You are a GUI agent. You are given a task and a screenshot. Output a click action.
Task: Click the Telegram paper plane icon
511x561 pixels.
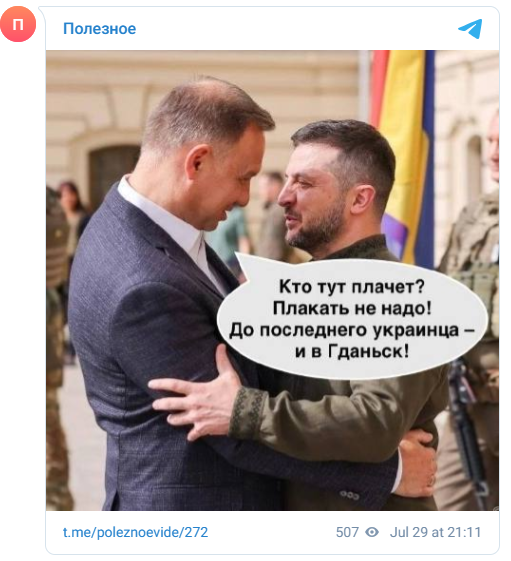click(x=470, y=29)
